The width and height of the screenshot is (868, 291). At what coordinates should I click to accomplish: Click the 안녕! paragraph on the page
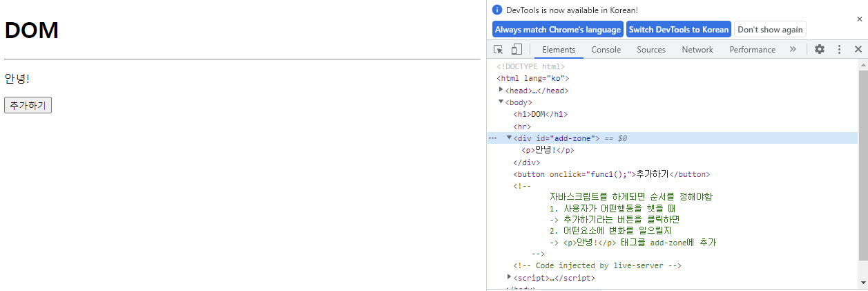coord(17,79)
